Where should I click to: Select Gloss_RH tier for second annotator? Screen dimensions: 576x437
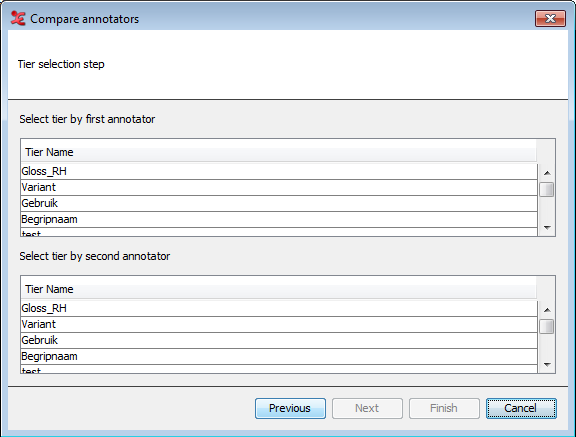pos(279,308)
